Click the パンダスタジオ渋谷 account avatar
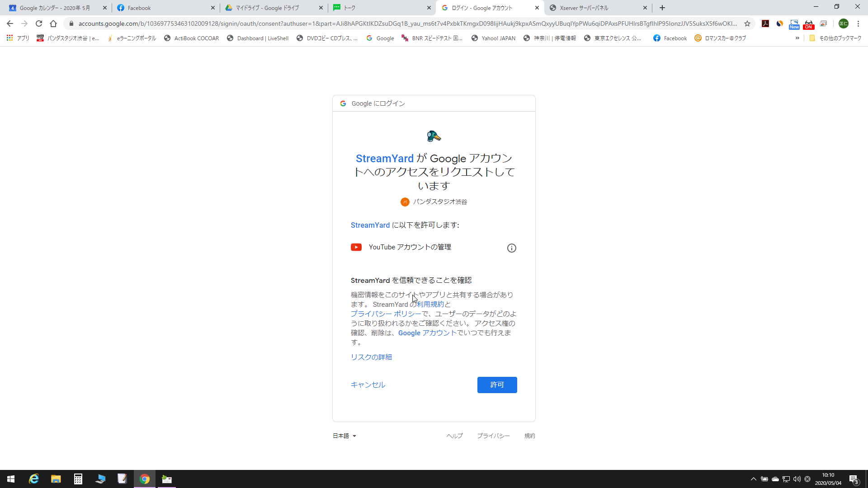868x488 pixels. [x=405, y=202]
